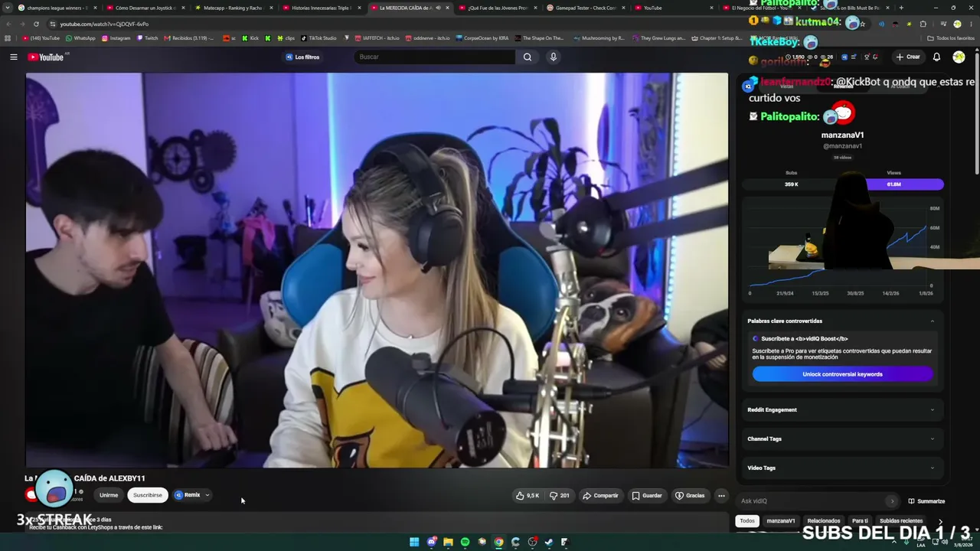The image size is (980, 551).
Task: Open Steam from the taskbar
Action: coord(549,542)
